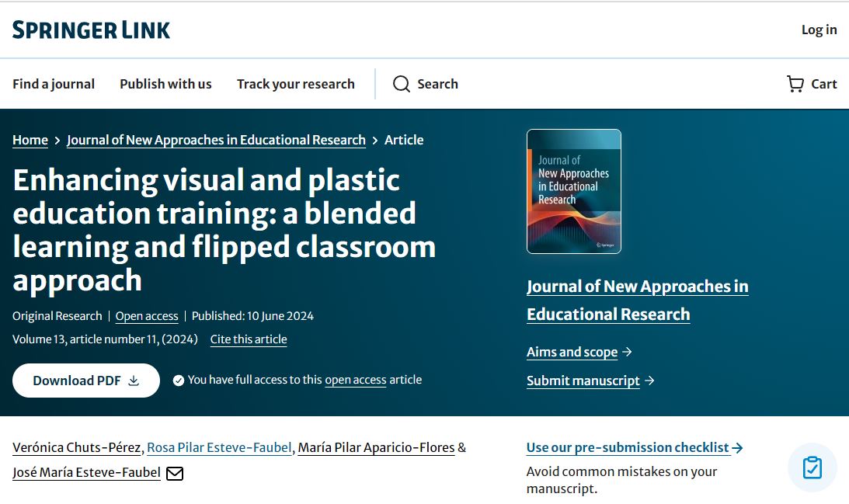The width and height of the screenshot is (849, 504).
Task: Click the article title heading
Action: tap(224, 230)
